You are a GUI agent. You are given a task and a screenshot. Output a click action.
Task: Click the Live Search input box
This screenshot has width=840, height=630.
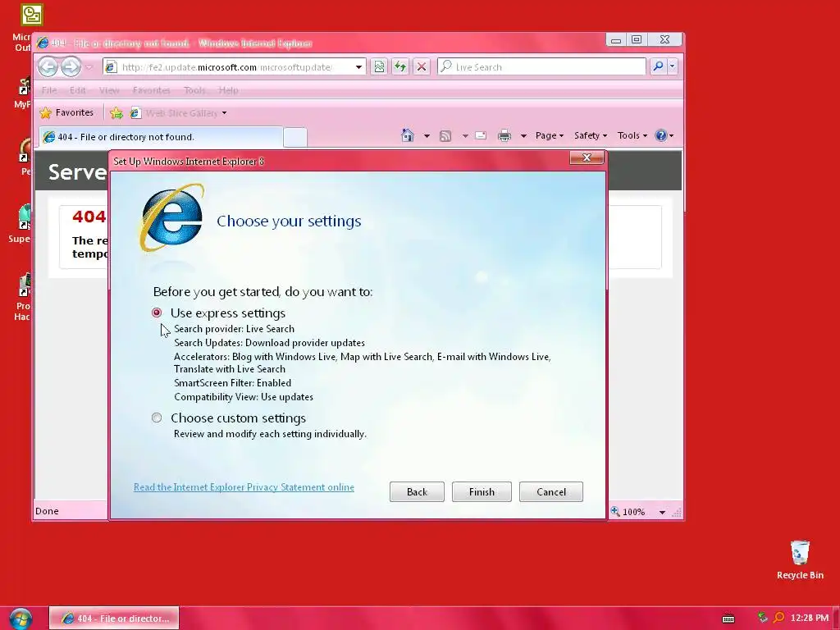(542, 67)
